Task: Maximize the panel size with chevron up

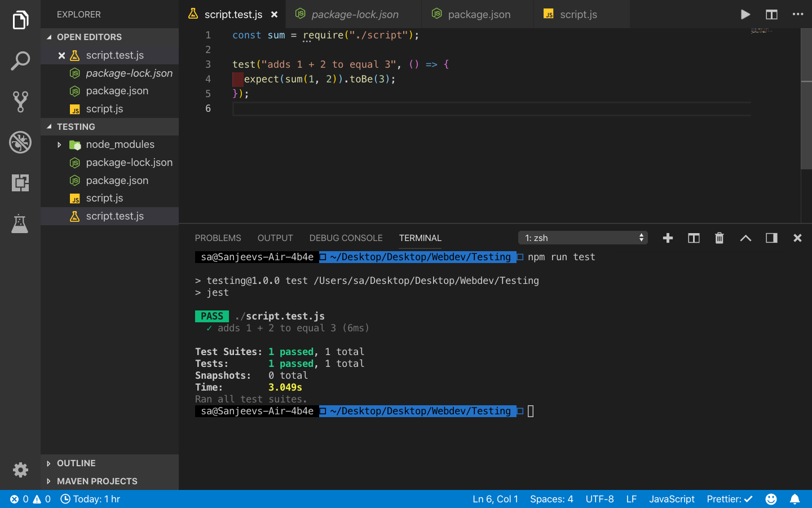Action: (x=745, y=238)
